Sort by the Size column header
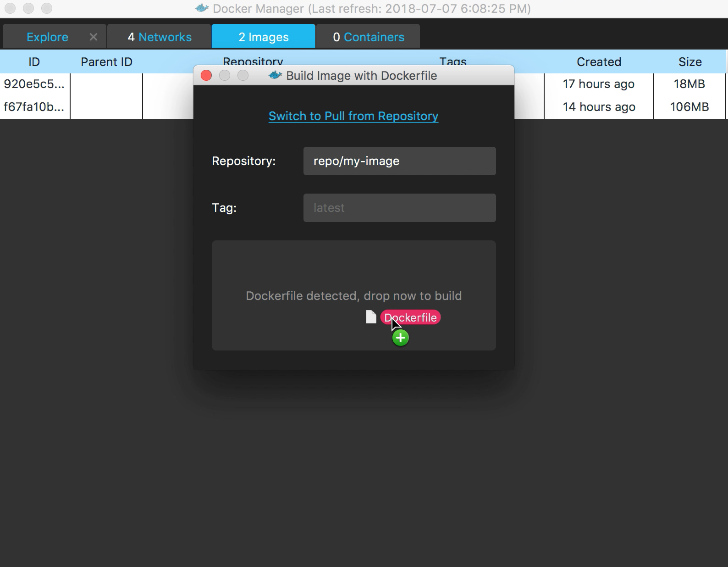The image size is (728, 567). [690, 62]
